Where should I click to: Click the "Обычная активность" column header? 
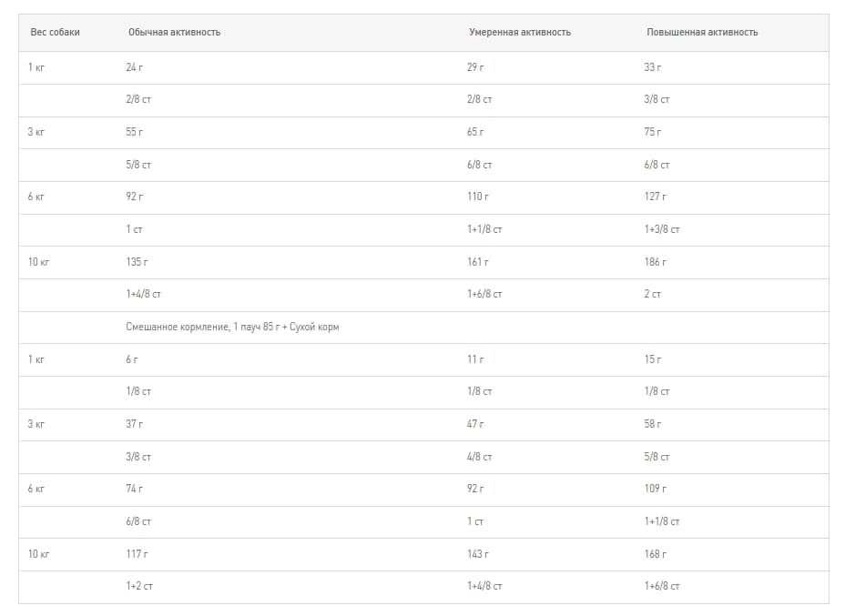coord(174,32)
